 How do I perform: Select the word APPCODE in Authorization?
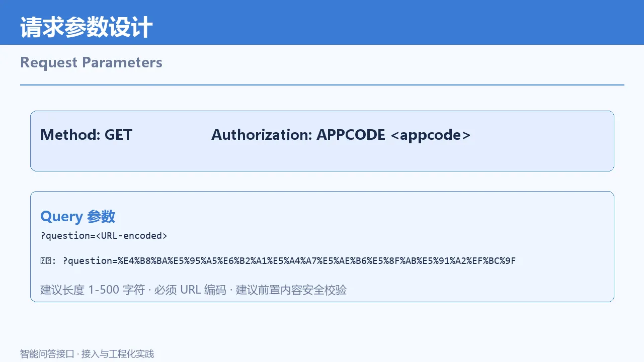tap(351, 135)
